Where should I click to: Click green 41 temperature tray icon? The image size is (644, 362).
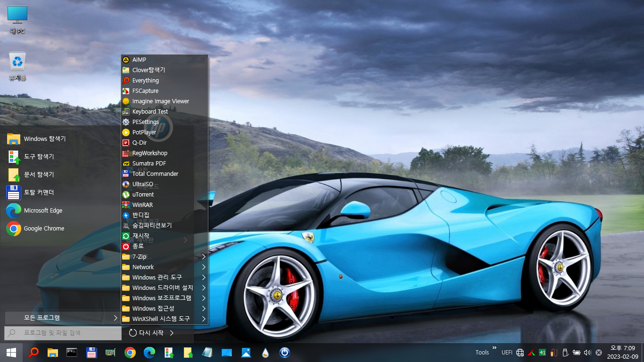click(542, 353)
